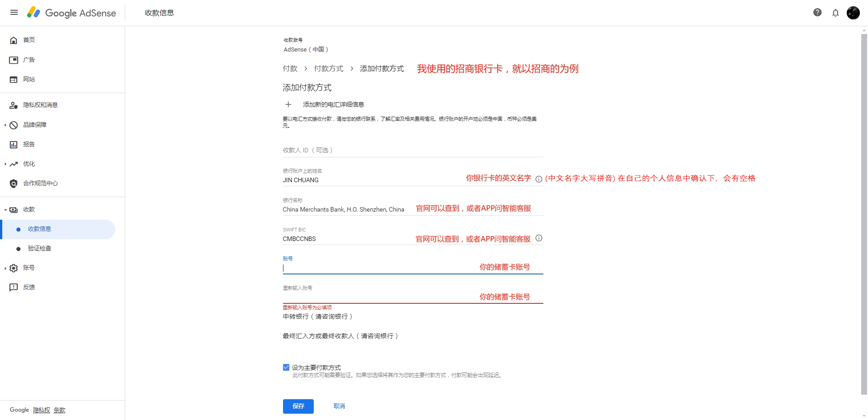Viewport: 868px width, 420px height.
Task: Expand 中转银行（请咨询银行）section
Action: pos(317,316)
